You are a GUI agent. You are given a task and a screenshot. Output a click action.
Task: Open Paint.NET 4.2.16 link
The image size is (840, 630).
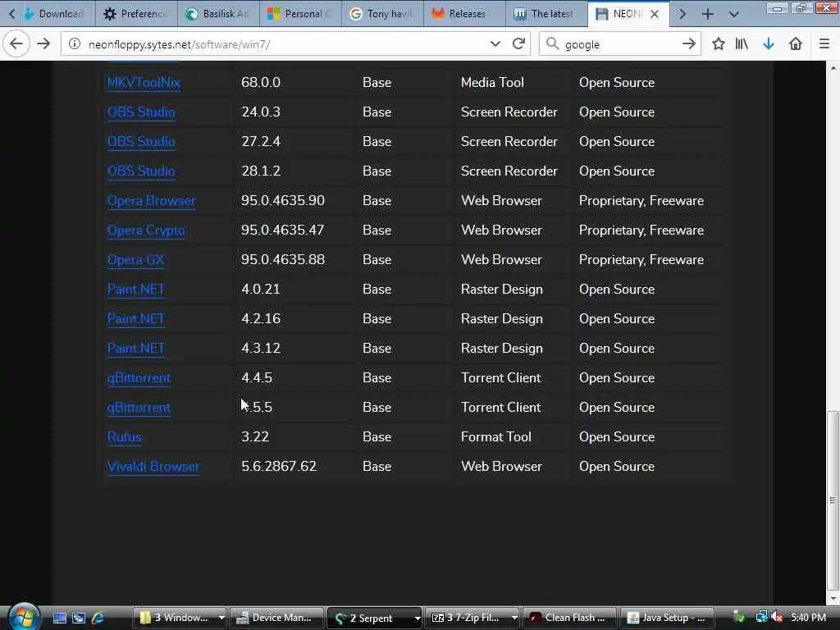click(x=135, y=318)
